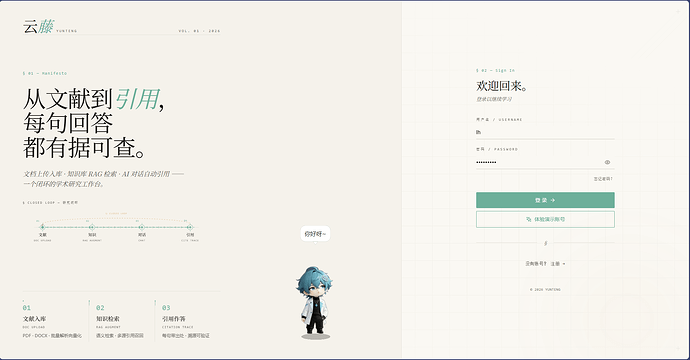
Task: Click the VOL. 01 · 2026 header text
Action: [x=199, y=31]
